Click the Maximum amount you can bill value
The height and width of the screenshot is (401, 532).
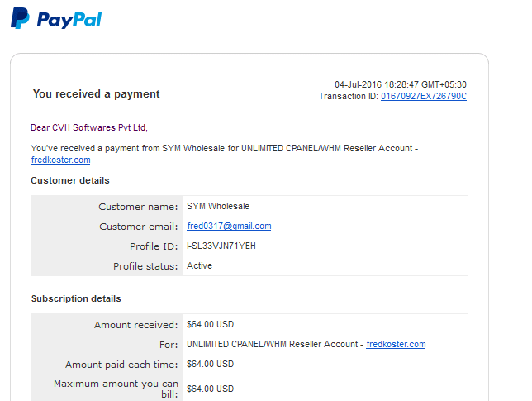(210, 389)
